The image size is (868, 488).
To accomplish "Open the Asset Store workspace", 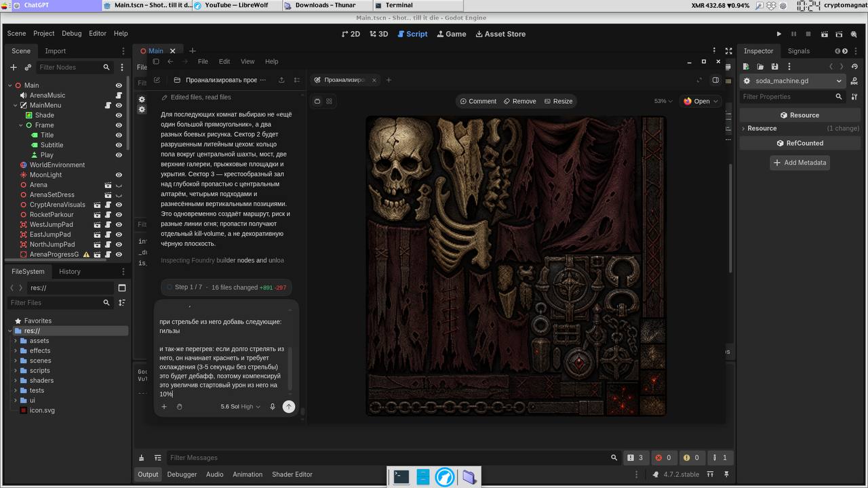I will [x=500, y=34].
